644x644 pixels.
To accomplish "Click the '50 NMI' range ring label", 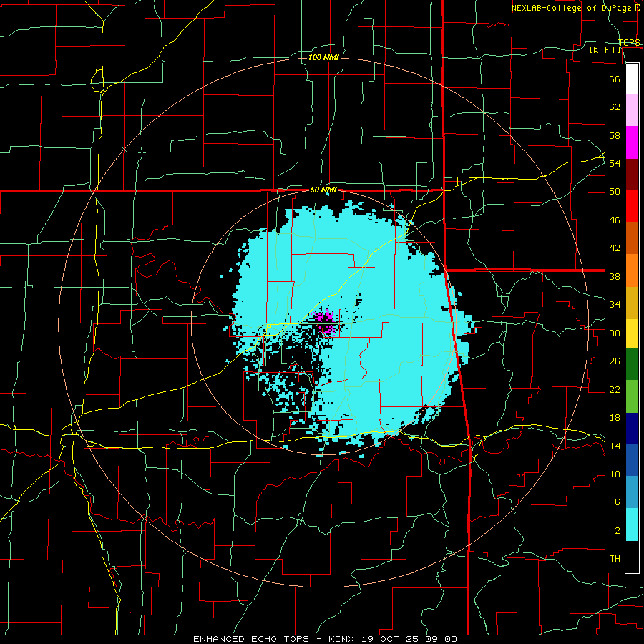I will click(323, 190).
